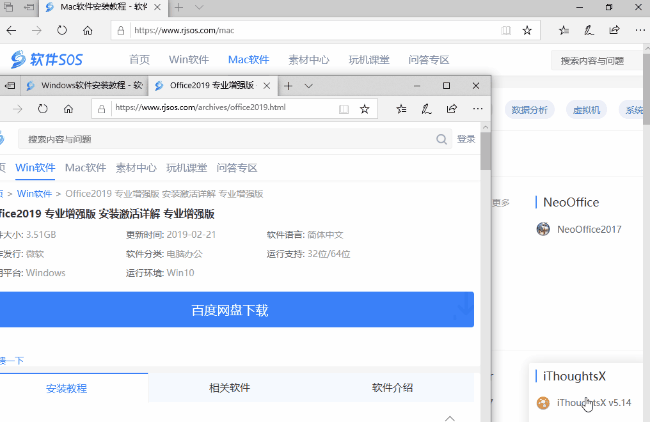Click forward arrow in the back Mac window
Screen dimensions: 650x422
[x=36, y=30]
